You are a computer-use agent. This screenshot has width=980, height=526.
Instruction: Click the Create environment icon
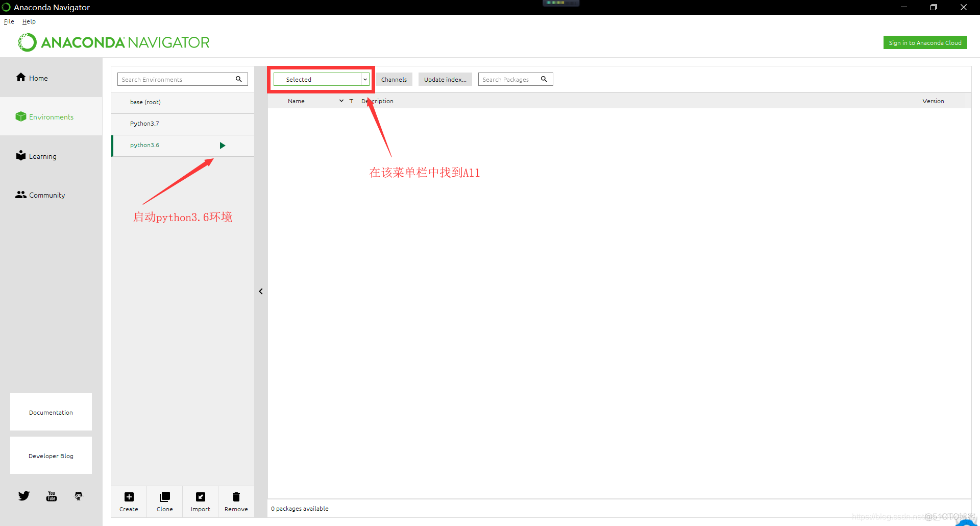[x=129, y=497]
